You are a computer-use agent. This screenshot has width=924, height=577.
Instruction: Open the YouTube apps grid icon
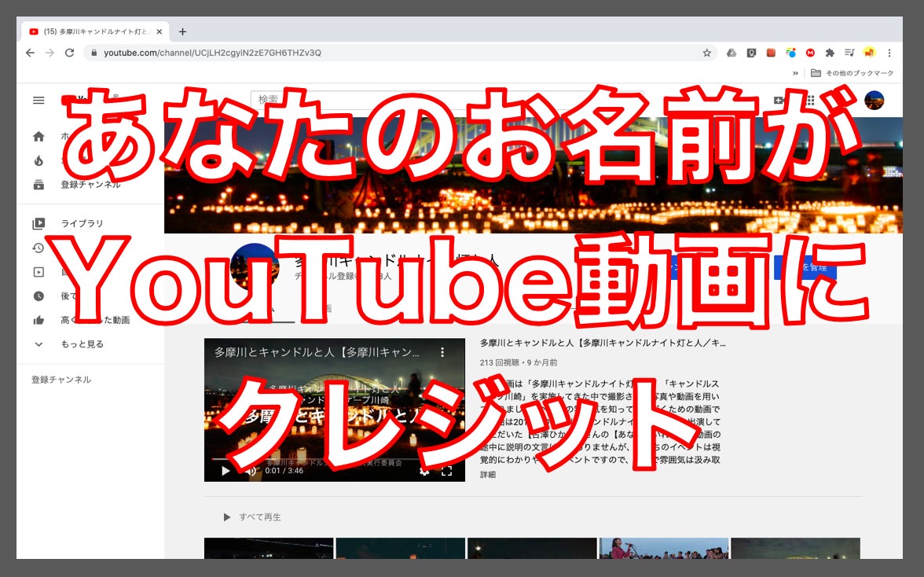click(x=810, y=101)
